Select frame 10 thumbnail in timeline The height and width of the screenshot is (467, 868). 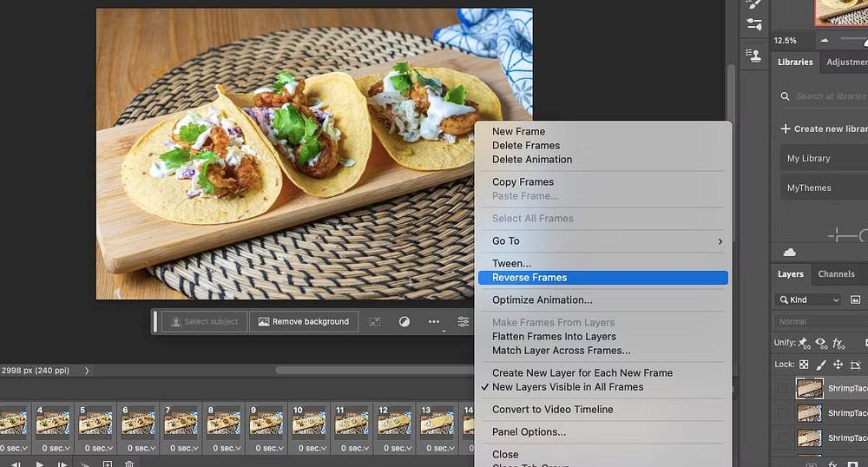coord(307,423)
